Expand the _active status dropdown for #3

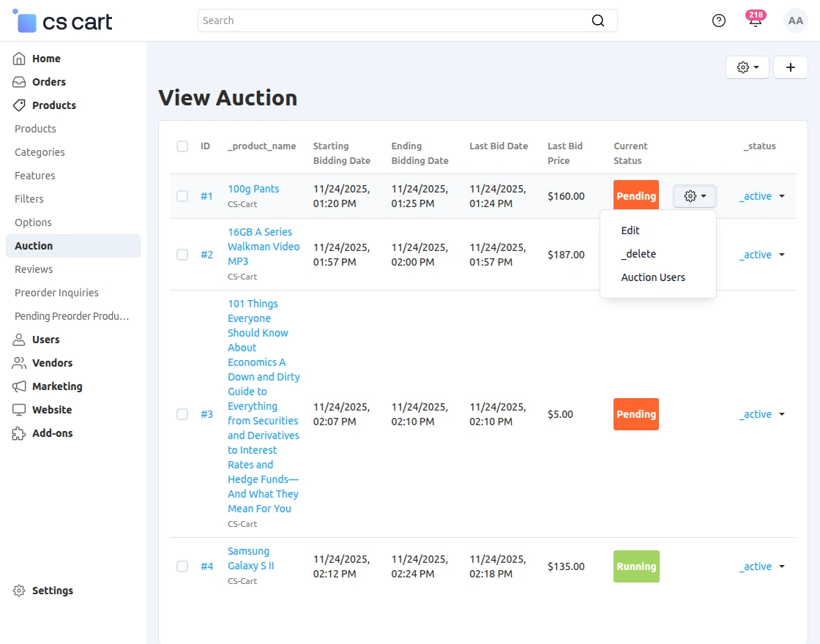[x=781, y=414]
